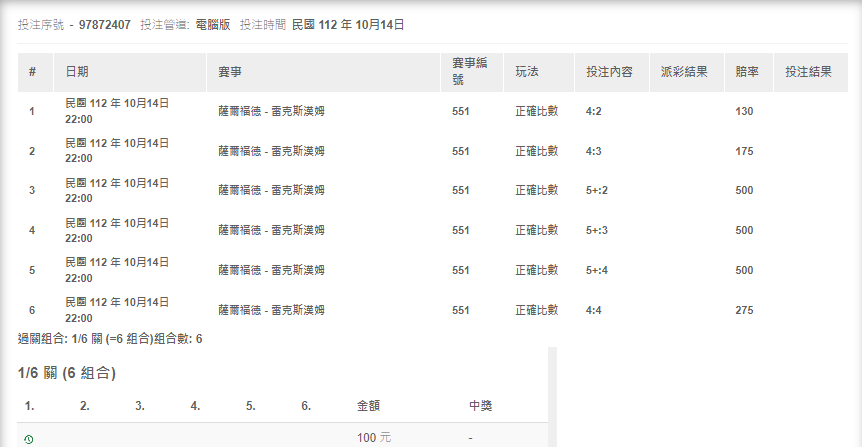Select the 5+:4 bet content cell
Viewport: 862px width, 447px height.
point(597,270)
